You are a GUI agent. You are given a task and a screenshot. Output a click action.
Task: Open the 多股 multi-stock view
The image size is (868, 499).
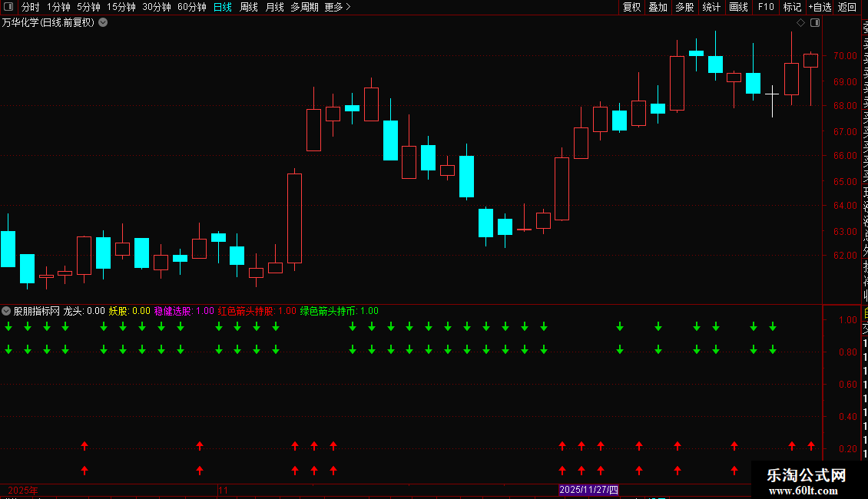pyautogui.click(x=684, y=7)
